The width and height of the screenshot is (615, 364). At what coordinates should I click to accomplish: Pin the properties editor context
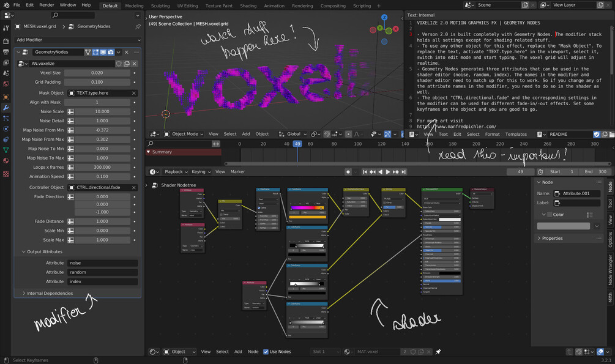[x=138, y=26]
